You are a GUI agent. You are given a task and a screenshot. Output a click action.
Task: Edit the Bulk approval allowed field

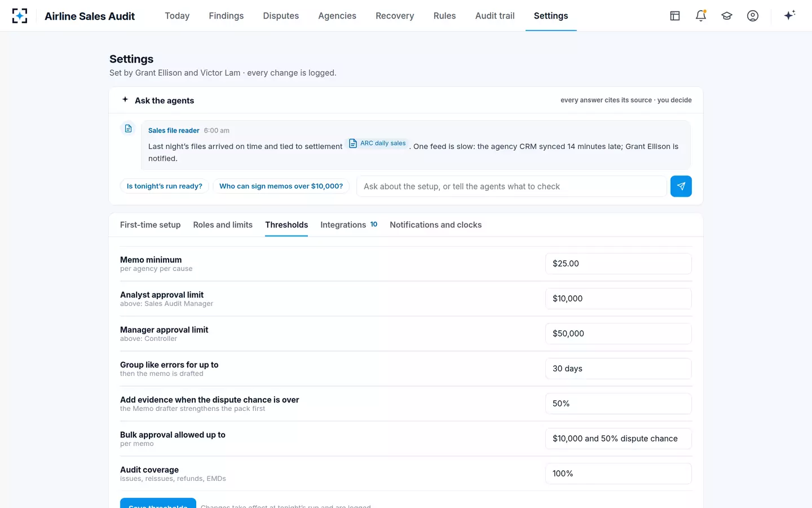coord(619,439)
